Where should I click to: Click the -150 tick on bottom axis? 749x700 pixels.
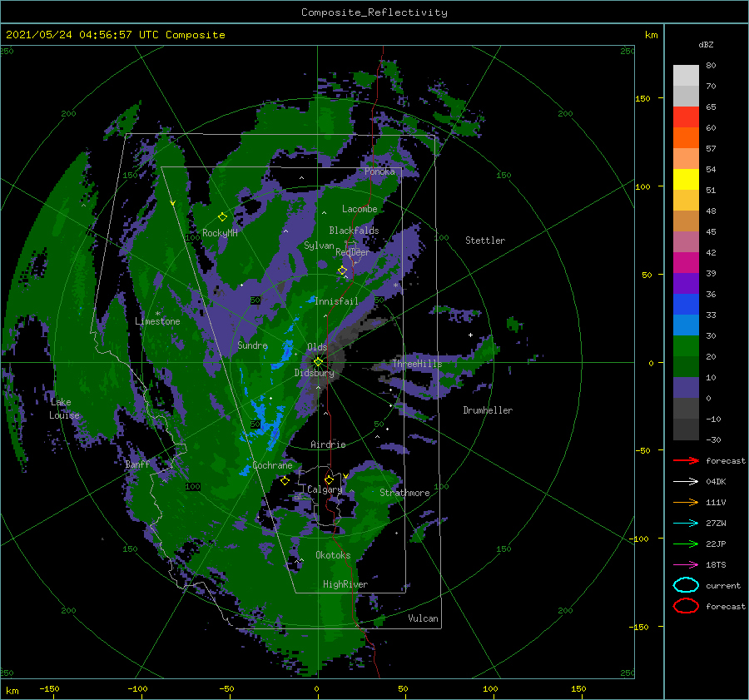point(49,688)
